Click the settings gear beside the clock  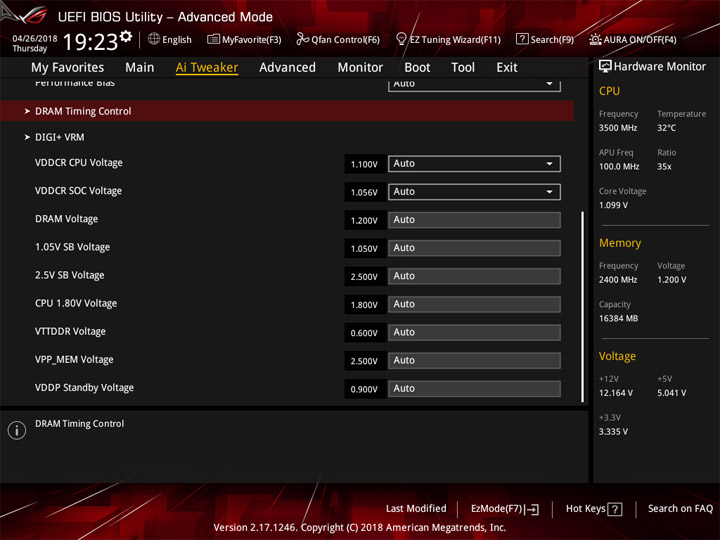click(126, 36)
